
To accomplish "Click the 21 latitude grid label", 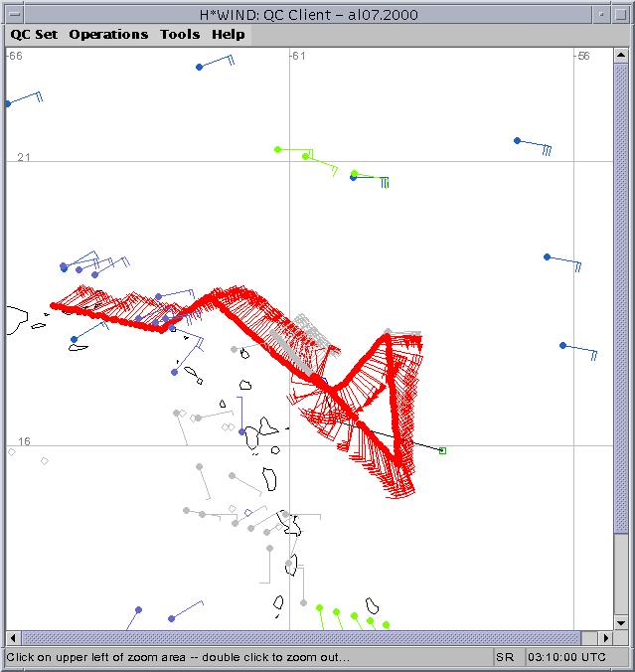I will 24,158.
